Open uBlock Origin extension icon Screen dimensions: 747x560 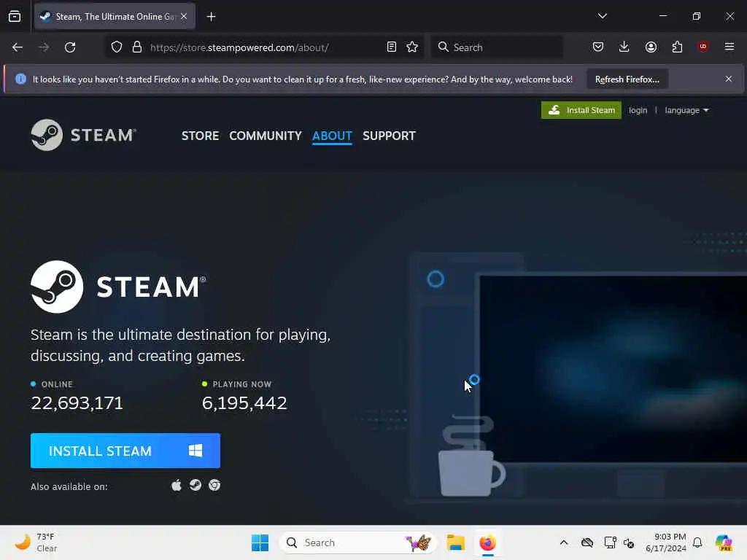click(x=703, y=47)
